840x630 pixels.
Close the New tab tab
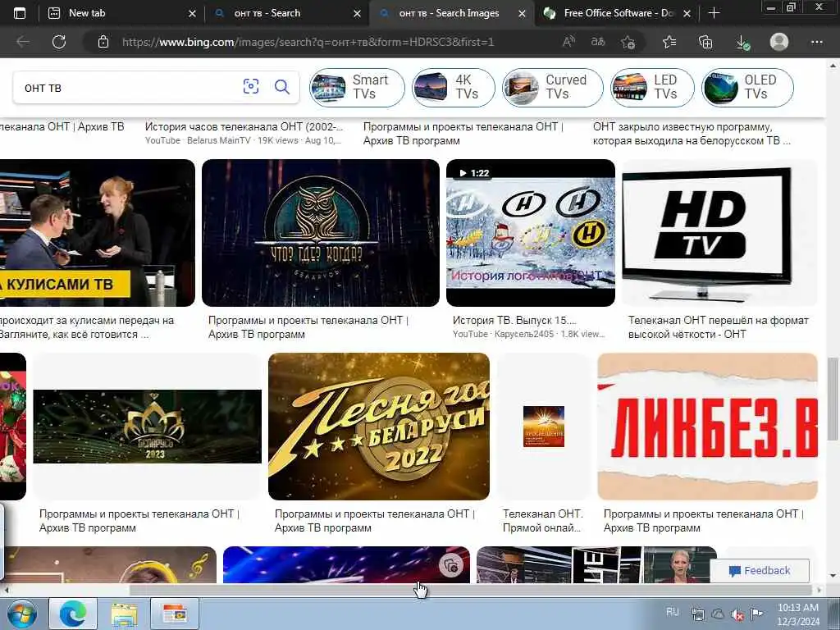pyautogui.click(x=192, y=14)
